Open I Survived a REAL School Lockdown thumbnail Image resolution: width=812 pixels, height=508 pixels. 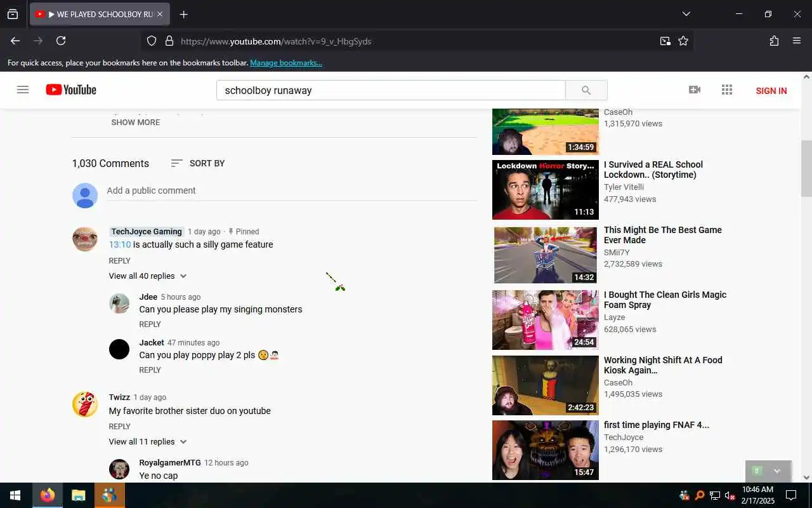click(546, 190)
